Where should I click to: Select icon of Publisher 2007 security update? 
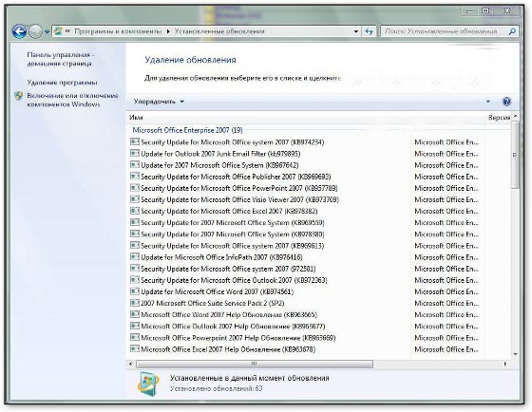point(135,177)
